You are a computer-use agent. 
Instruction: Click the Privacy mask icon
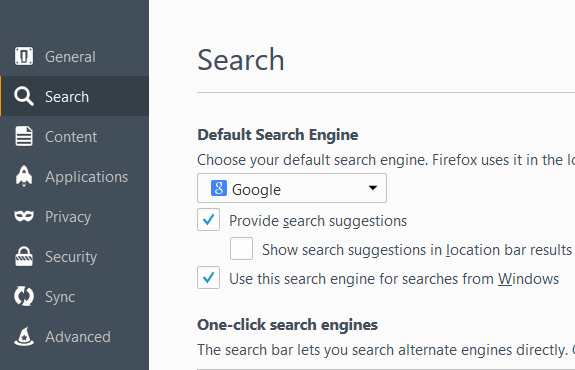tap(24, 216)
